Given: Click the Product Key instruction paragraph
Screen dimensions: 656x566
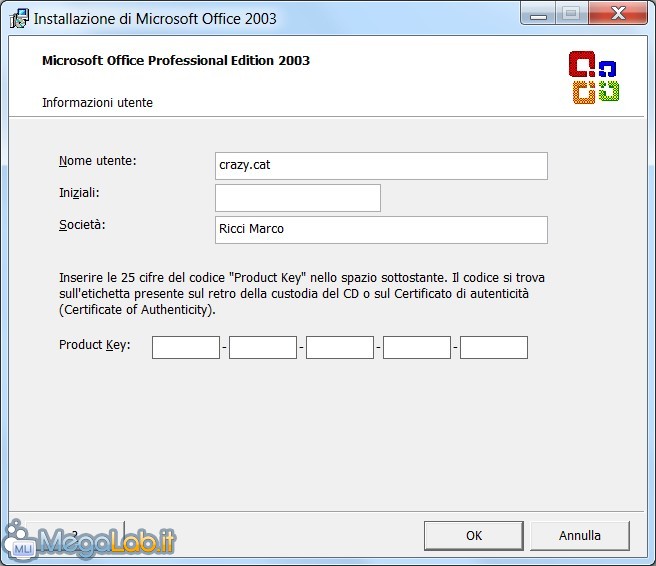Looking at the screenshot, I should point(302,294).
